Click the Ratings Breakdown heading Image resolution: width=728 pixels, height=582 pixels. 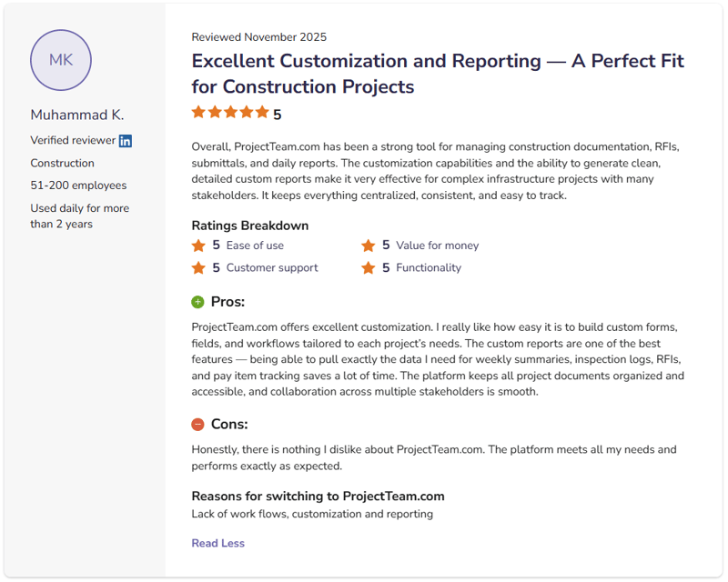pyautogui.click(x=249, y=226)
